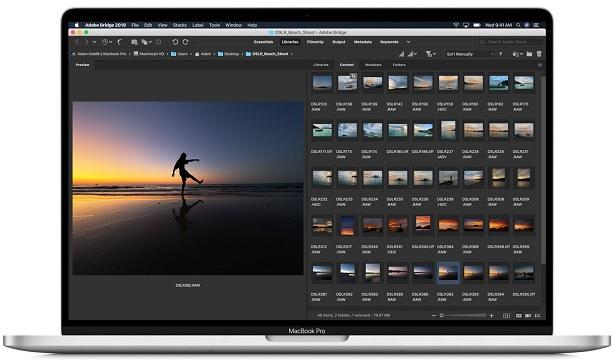Rotate image 90° counterclockwise
The height and width of the screenshot is (361, 615).
[175, 42]
